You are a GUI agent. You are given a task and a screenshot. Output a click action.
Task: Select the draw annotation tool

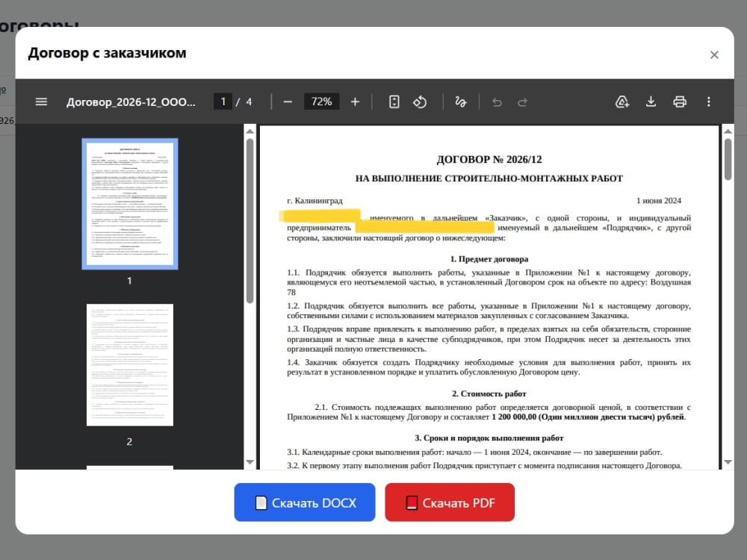pos(461,102)
